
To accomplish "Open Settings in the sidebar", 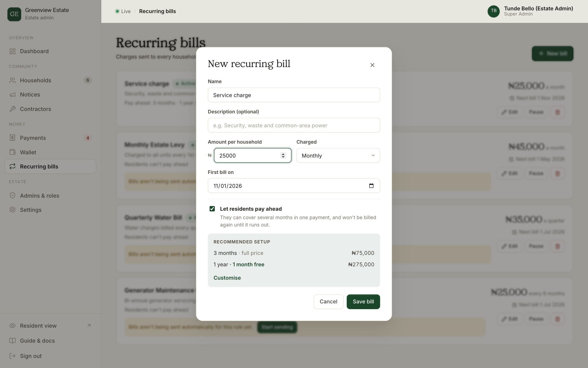I will pyautogui.click(x=50, y=210).
